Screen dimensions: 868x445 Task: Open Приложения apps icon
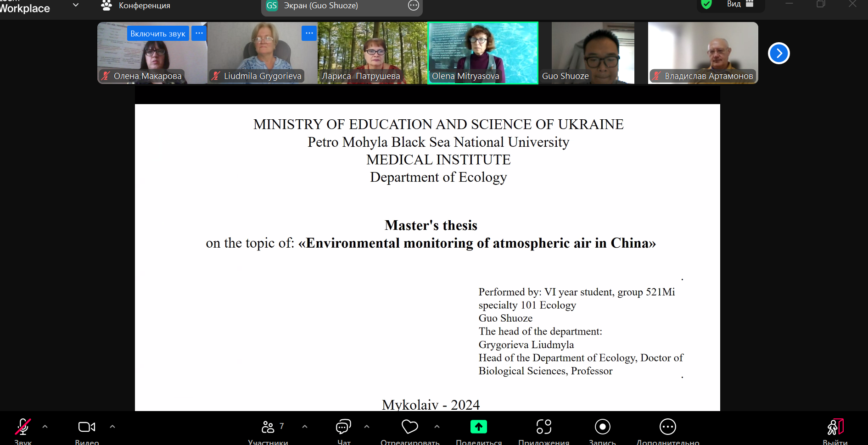[544, 427]
